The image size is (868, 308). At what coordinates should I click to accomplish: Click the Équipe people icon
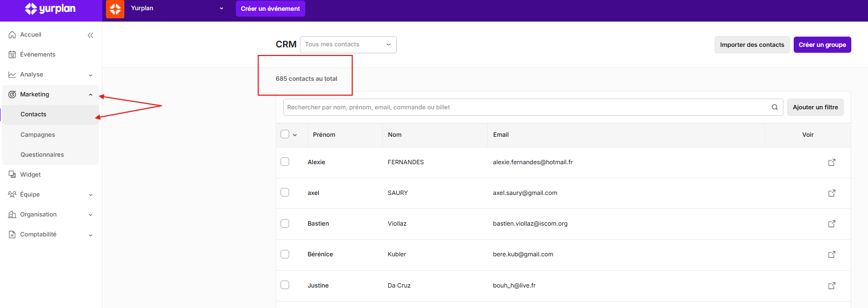[x=12, y=194]
